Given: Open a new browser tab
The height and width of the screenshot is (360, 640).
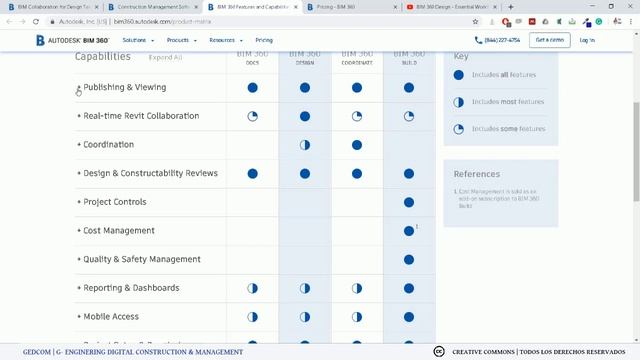Looking at the screenshot, I should (511, 7).
